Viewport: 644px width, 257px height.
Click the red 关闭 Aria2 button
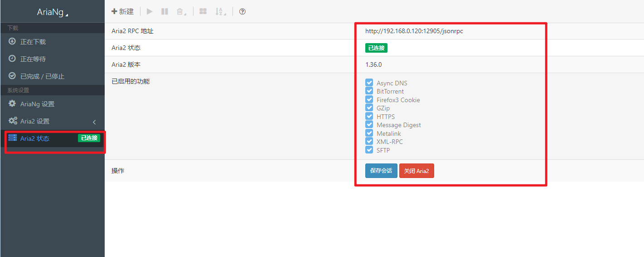pyautogui.click(x=416, y=171)
